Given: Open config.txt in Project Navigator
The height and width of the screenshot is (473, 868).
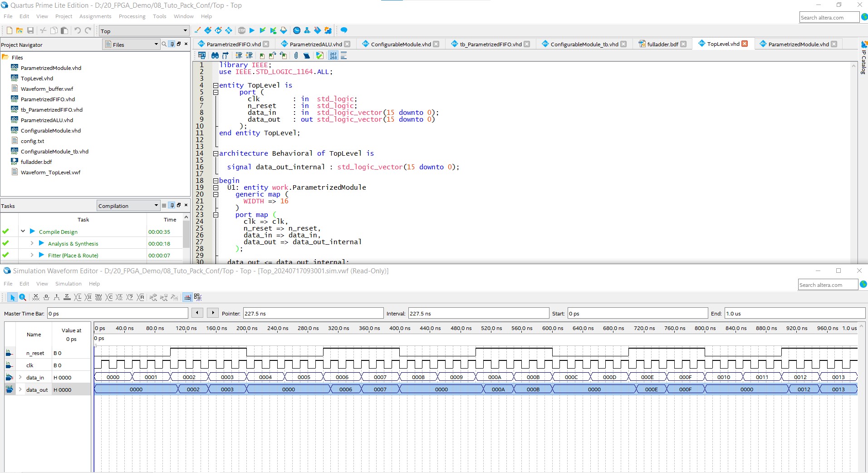Looking at the screenshot, I should (33, 141).
